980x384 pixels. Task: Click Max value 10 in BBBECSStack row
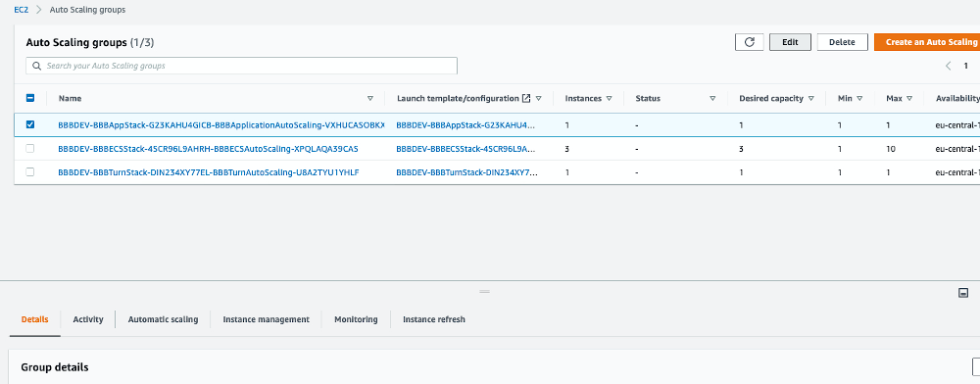point(891,149)
